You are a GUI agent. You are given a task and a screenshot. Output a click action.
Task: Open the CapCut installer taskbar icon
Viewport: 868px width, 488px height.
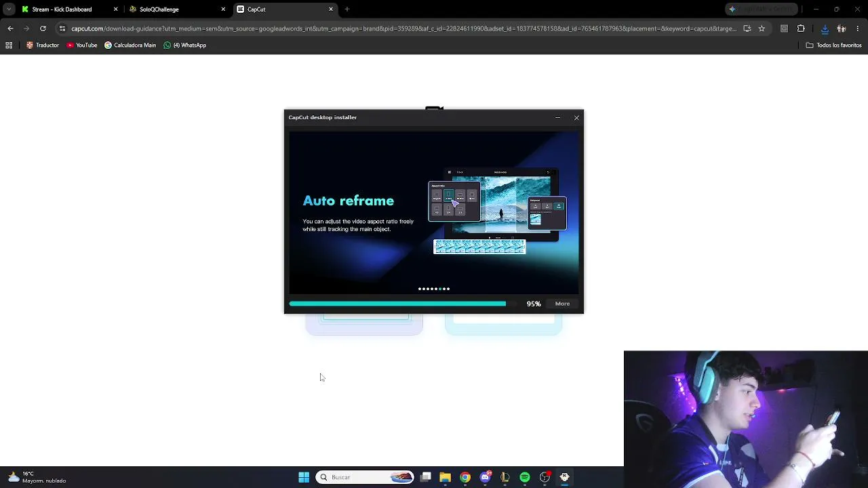pyautogui.click(x=564, y=477)
